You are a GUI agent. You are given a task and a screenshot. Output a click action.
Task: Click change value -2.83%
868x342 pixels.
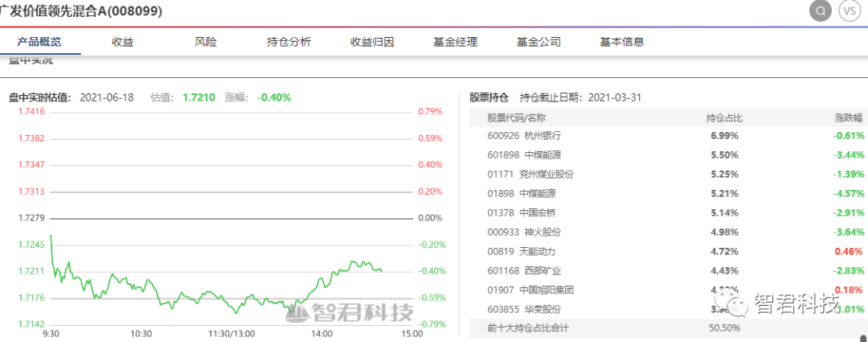click(x=848, y=270)
